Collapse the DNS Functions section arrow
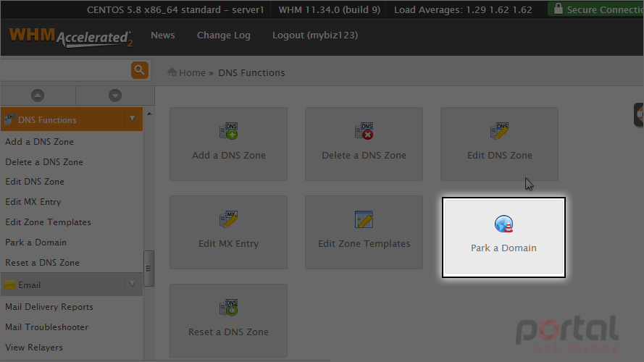The width and height of the screenshot is (644, 362). (133, 119)
